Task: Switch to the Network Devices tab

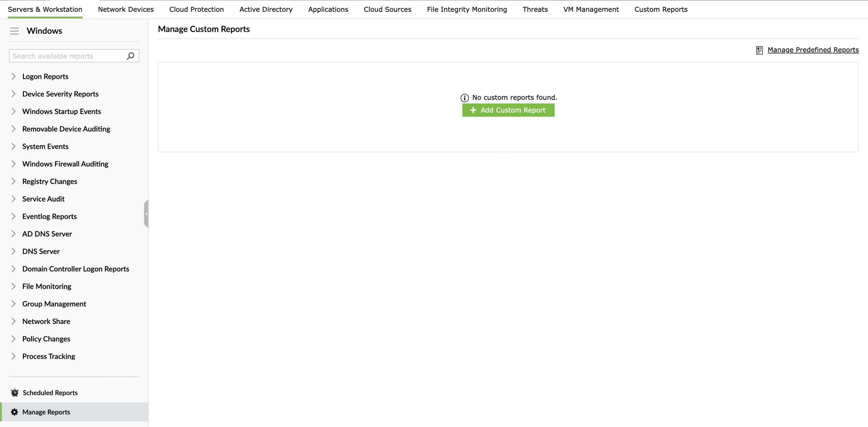Action: coord(126,9)
